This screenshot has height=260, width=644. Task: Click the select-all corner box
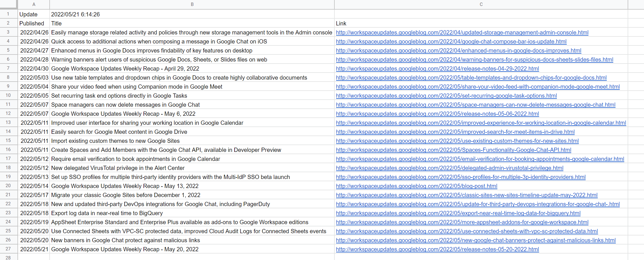point(8,5)
